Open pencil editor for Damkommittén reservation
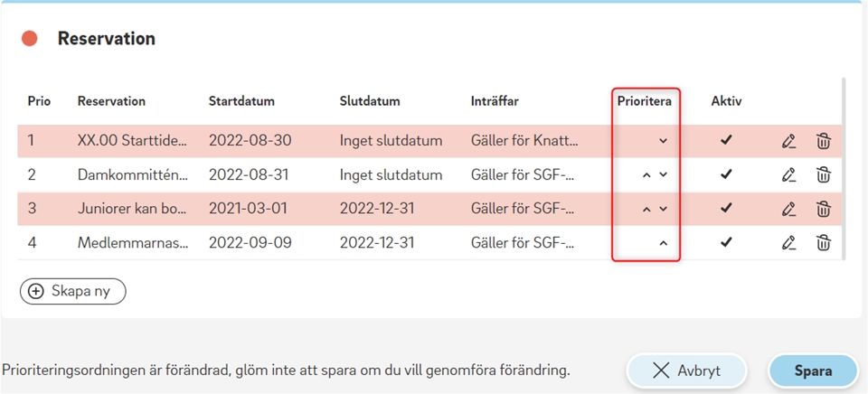This screenshot has width=868, height=394. point(788,175)
